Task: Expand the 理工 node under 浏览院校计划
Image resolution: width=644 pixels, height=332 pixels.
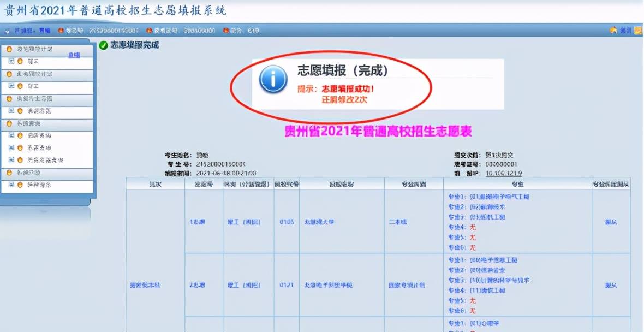Action: (11, 61)
